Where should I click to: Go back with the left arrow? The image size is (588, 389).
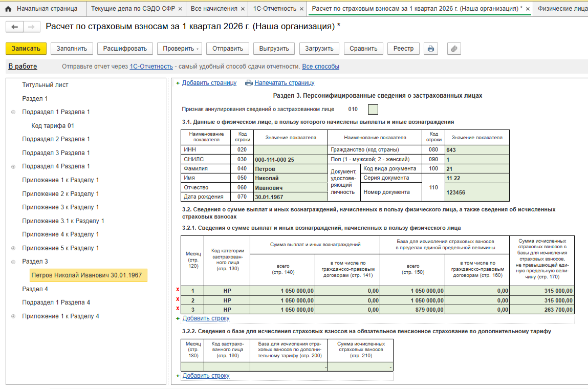click(x=14, y=27)
